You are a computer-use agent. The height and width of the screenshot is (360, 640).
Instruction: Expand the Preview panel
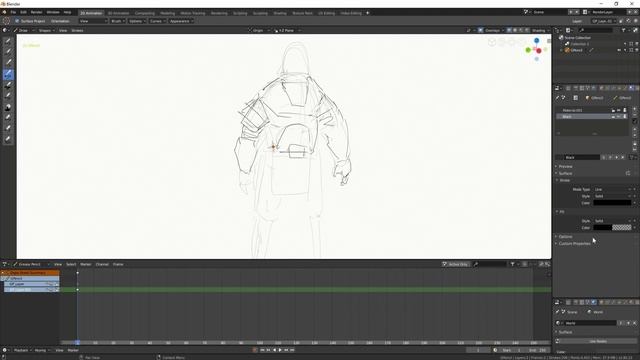point(565,167)
